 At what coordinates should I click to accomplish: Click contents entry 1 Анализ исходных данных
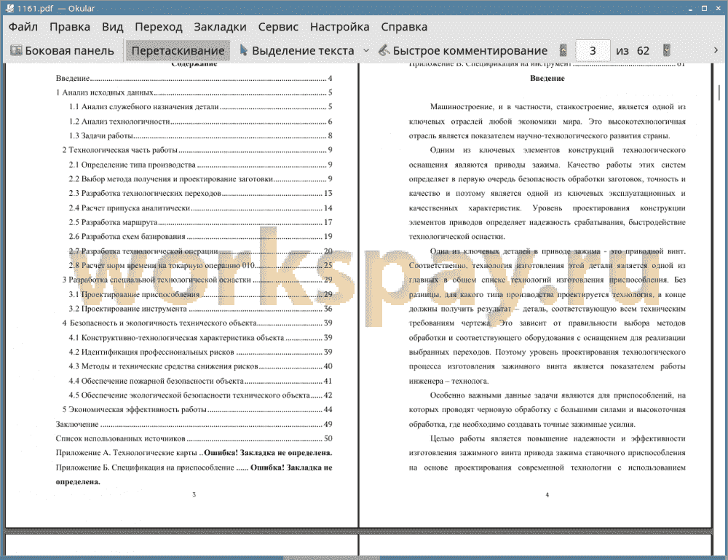pos(194,92)
